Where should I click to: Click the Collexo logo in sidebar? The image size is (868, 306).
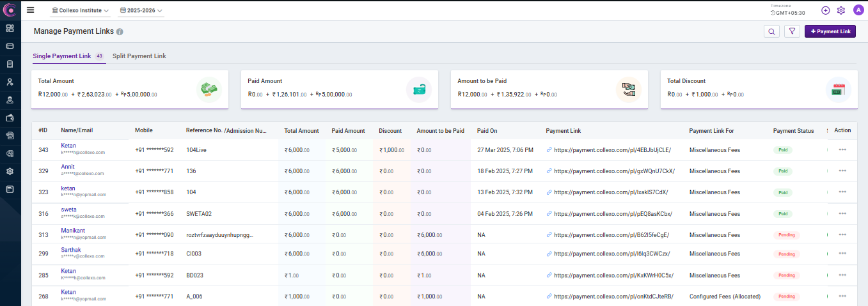(x=10, y=10)
